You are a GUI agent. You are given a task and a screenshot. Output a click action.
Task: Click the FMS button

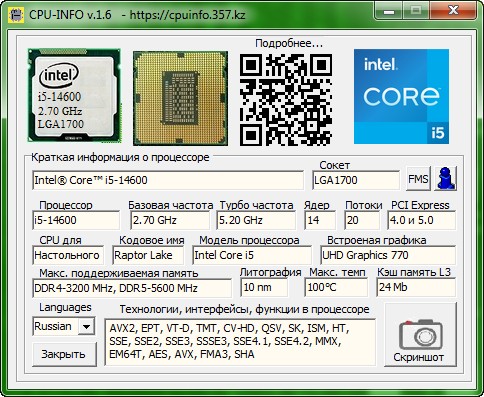coord(418,179)
